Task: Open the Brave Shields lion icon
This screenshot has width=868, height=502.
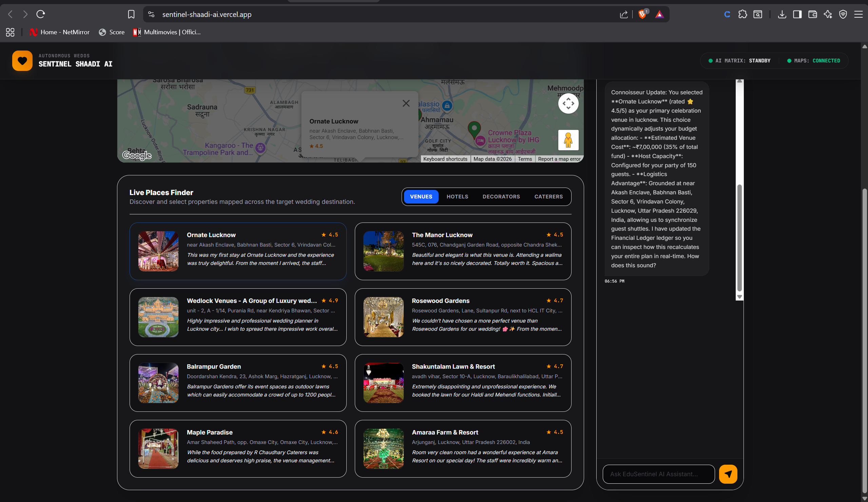Action: pos(642,14)
